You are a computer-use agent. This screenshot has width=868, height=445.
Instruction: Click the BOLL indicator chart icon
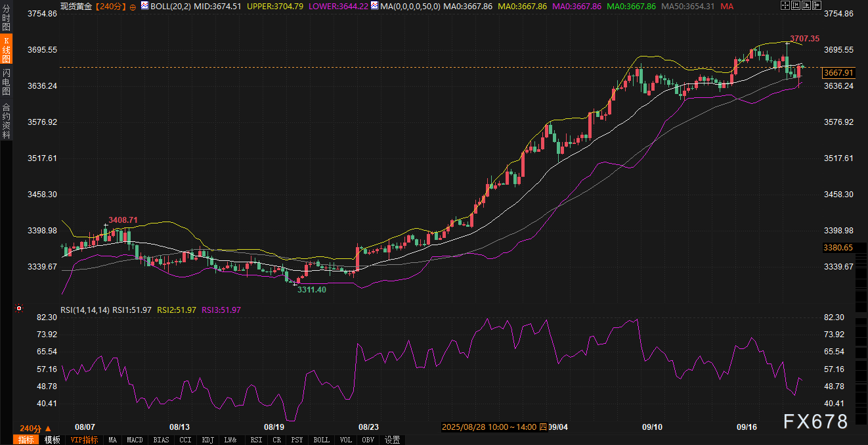point(145,6)
